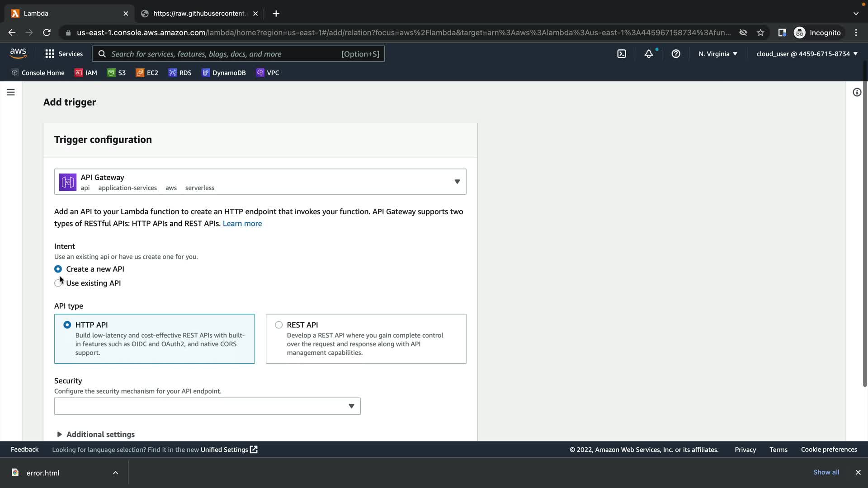Open the N. Virginia region menu
Image resolution: width=868 pixels, height=488 pixels.
717,54
